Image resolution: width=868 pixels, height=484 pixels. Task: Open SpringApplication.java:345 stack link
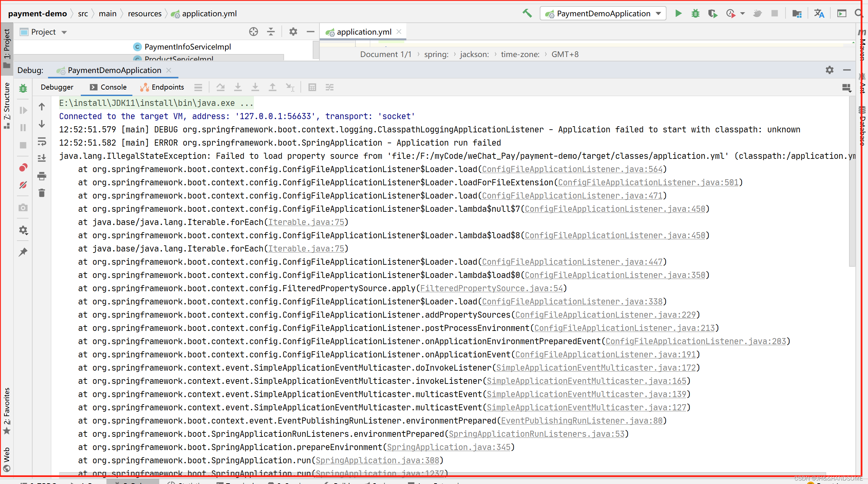coord(449,447)
